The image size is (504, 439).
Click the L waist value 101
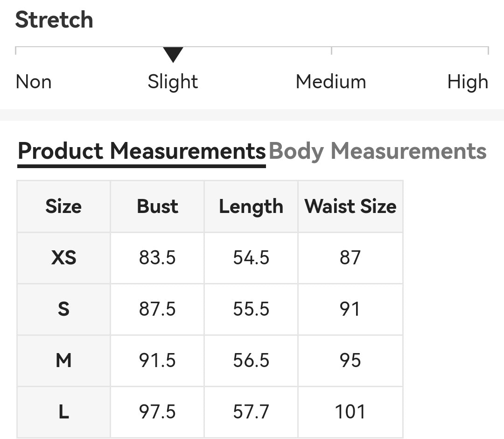point(350,411)
